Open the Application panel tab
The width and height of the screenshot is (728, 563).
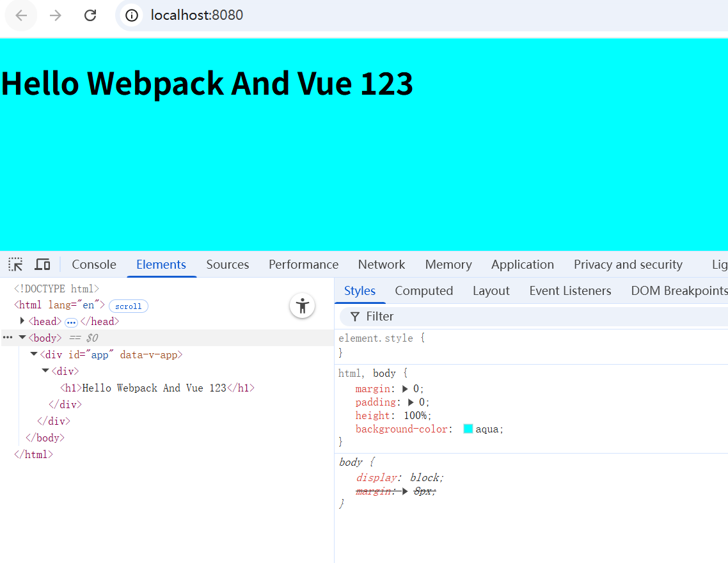tap(523, 265)
